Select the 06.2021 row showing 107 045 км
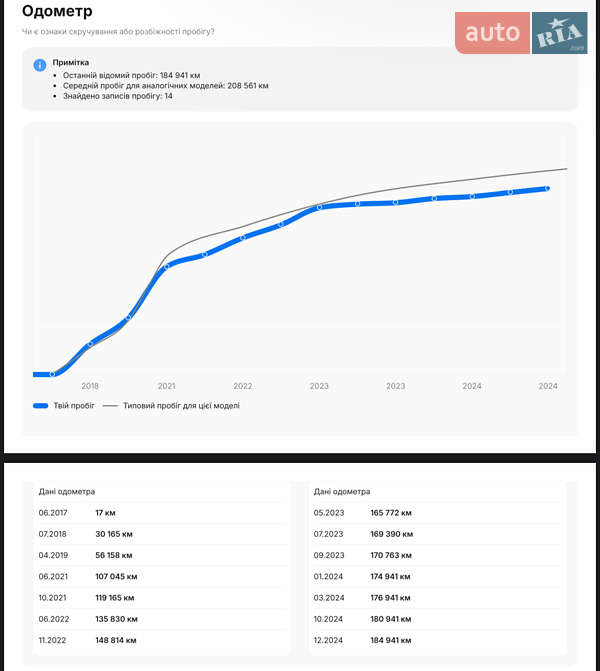600x671 pixels. tap(160, 577)
